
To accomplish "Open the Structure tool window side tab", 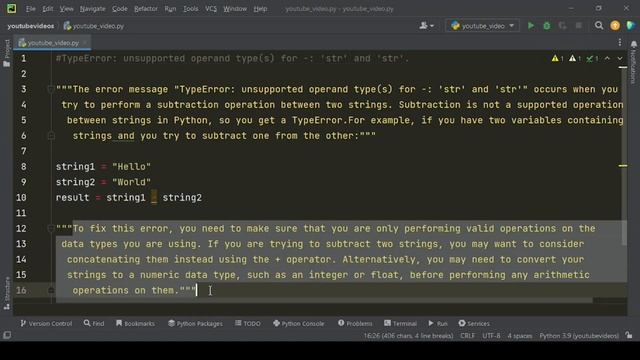I will 7,293.
